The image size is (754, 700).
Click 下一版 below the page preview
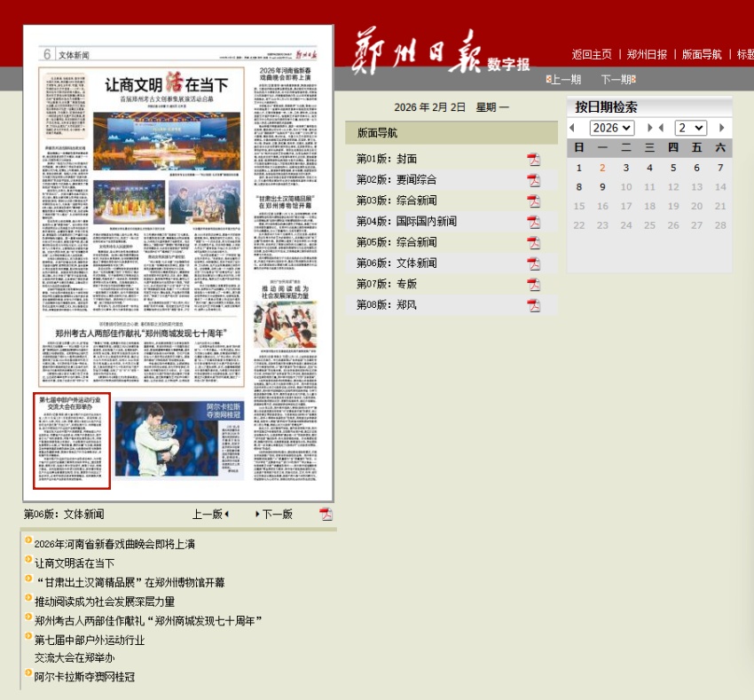(x=276, y=515)
